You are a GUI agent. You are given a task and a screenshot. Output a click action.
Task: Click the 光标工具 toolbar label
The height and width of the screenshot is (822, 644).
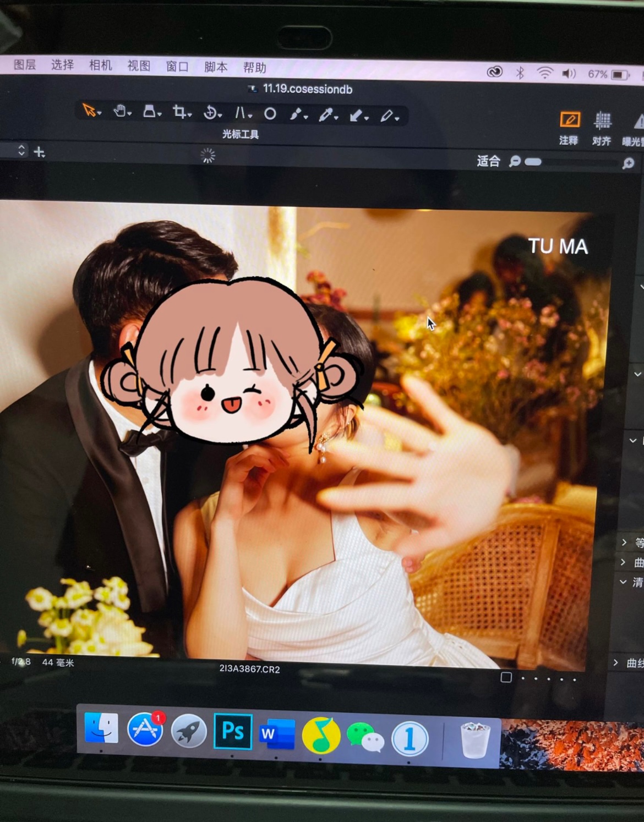241,134
